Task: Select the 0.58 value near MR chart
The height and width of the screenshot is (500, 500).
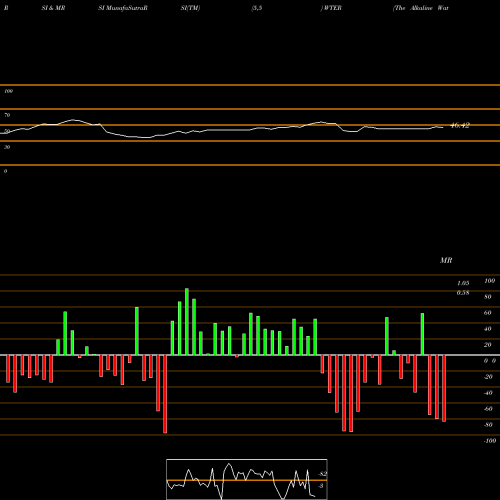Action: click(x=463, y=293)
